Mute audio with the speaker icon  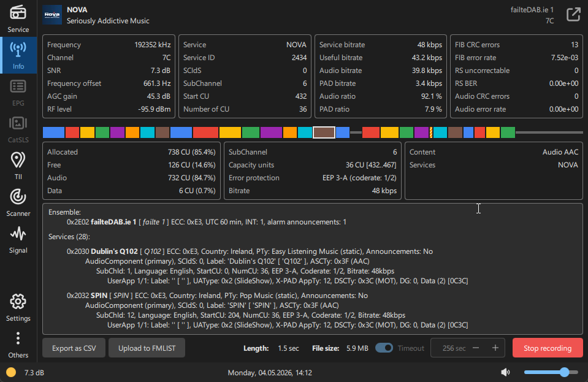(x=505, y=372)
